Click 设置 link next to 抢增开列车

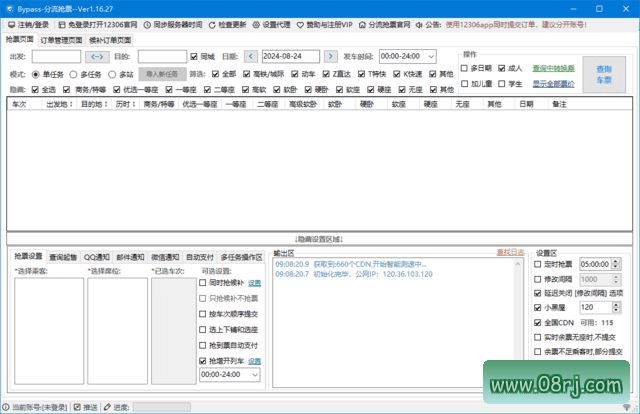coord(254,361)
